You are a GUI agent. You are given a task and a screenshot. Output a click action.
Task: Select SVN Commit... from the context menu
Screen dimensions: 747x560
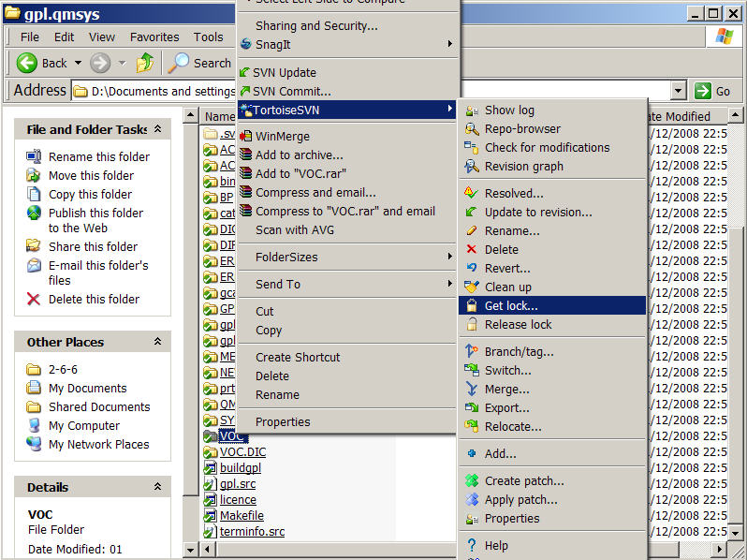(x=291, y=92)
